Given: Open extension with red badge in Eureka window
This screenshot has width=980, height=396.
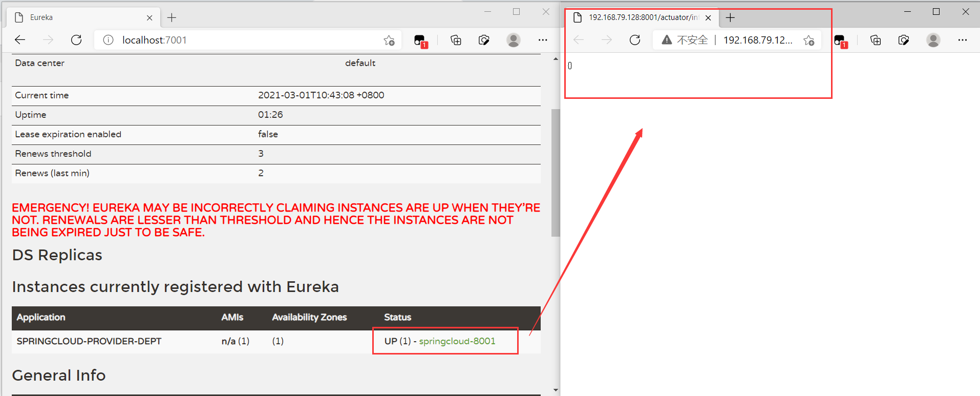Looking at the screenshot, I should tap(420, 41).
